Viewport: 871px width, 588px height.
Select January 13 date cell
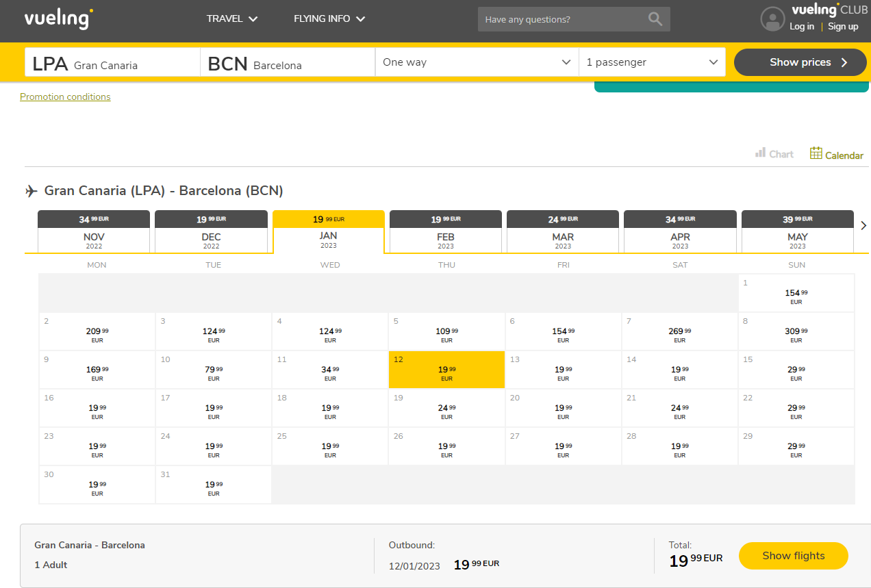[564, 370]
